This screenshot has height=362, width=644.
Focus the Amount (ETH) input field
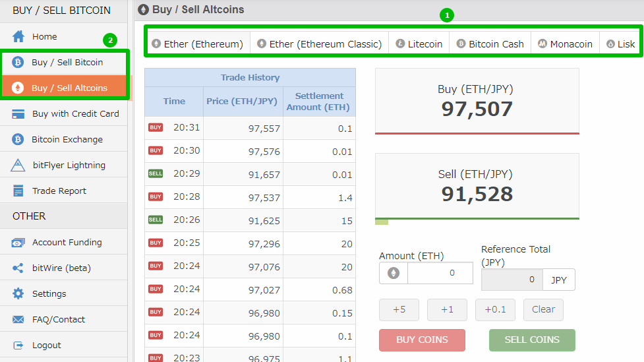pyautogui.click(x=440, y=273)
